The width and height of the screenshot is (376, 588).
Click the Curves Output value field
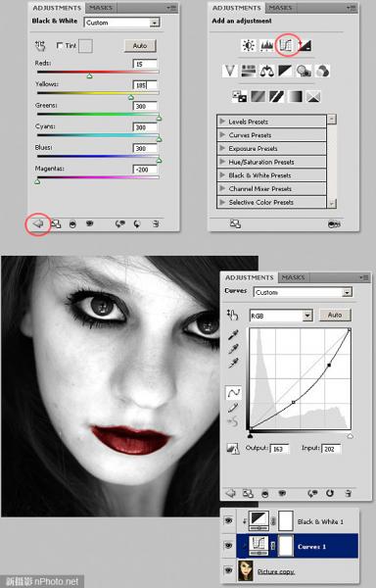[x=280, y=449]
